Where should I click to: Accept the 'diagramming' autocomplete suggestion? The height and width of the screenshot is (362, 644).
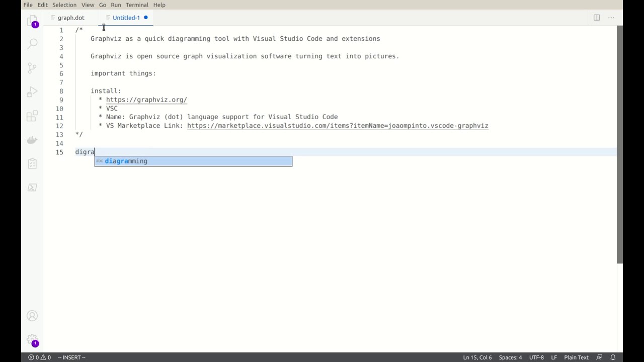click(x=193, y=161)
